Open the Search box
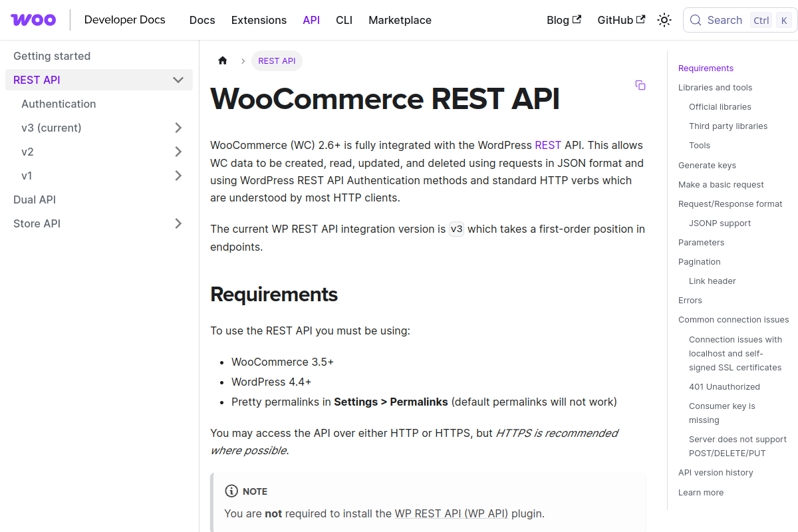The image size is (798, 532). point(739,20)
